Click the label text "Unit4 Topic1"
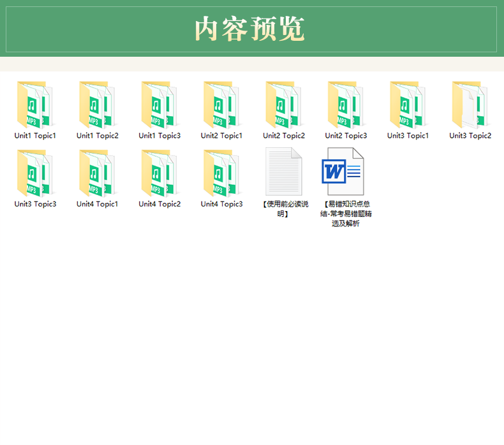This screenshot has height=445, width=504. pyautogui.click(x=98, y=205)
